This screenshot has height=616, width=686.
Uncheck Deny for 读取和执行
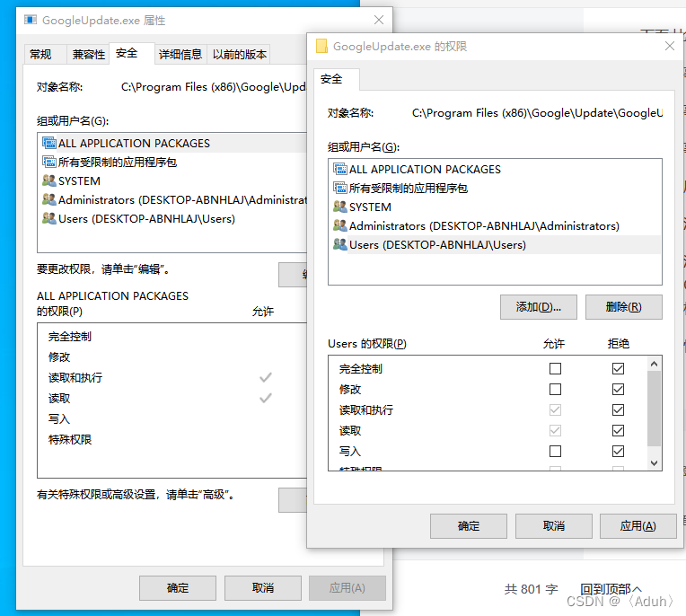[618, 409]
